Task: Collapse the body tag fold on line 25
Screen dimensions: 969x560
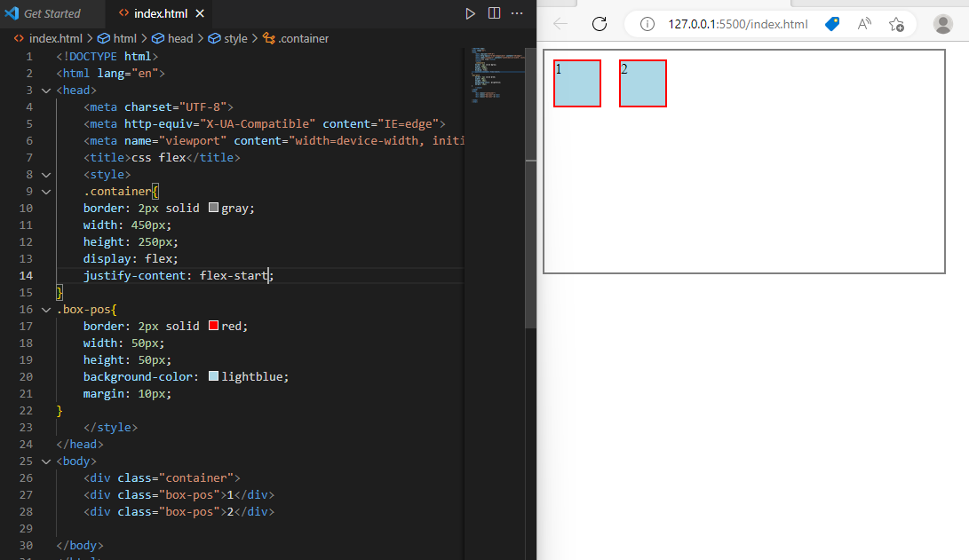Action: tap(45, 461)
